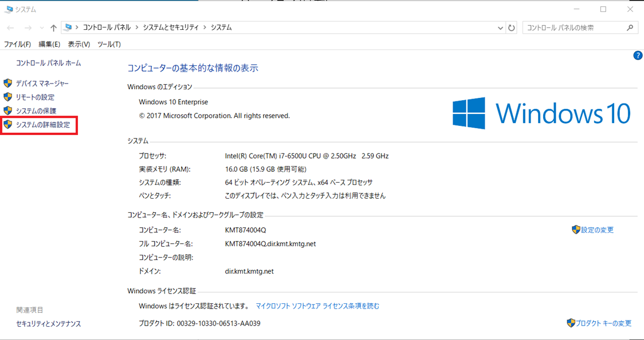Open the blue help question mark
Screen dimensions: 644x340
638,56
